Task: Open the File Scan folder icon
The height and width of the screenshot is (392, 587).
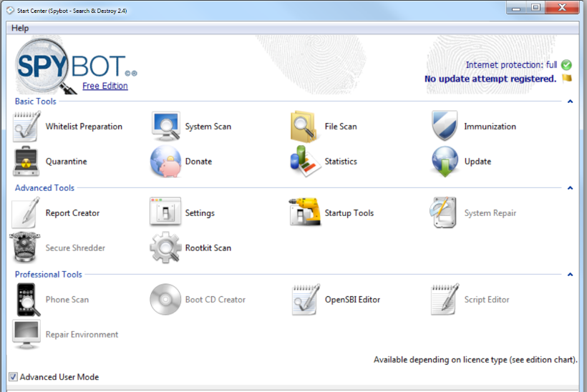Action: pos(305,127)
